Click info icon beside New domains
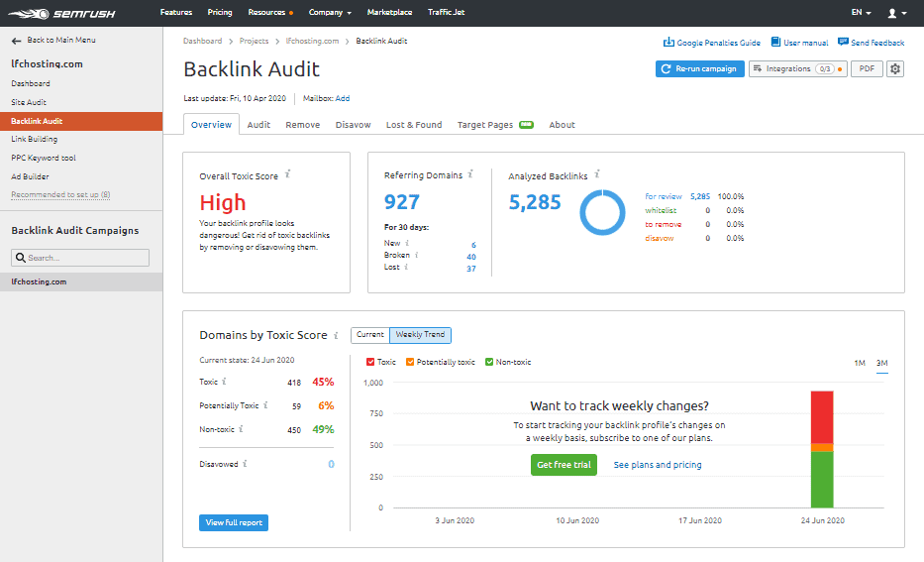 coord(407,243)
